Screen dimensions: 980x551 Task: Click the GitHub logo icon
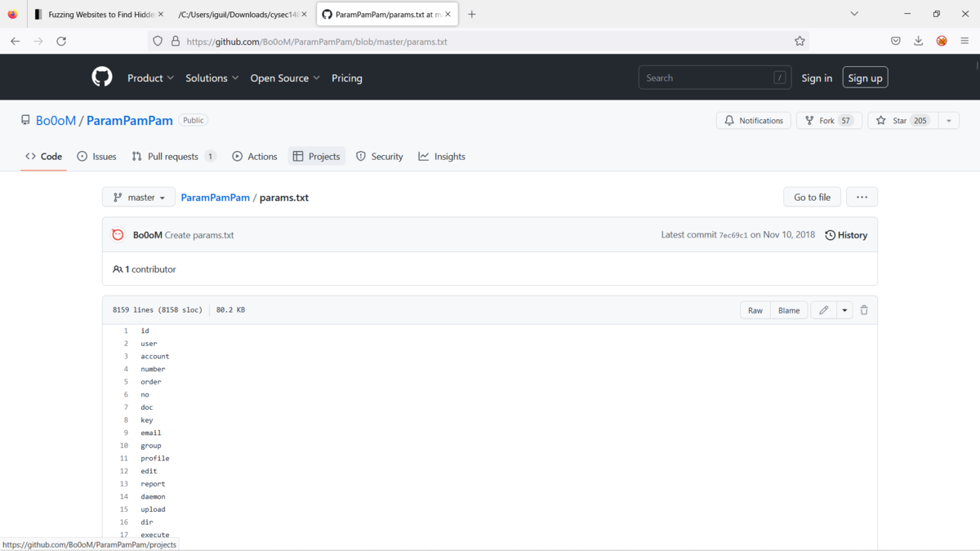point(101,78)
